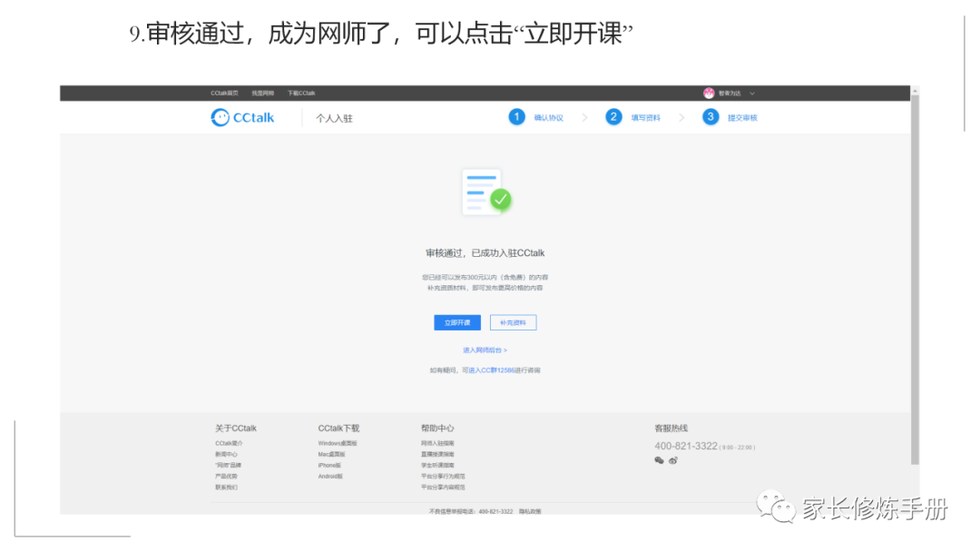Click the 关于CCtalk footer heading

coord(236,429)
